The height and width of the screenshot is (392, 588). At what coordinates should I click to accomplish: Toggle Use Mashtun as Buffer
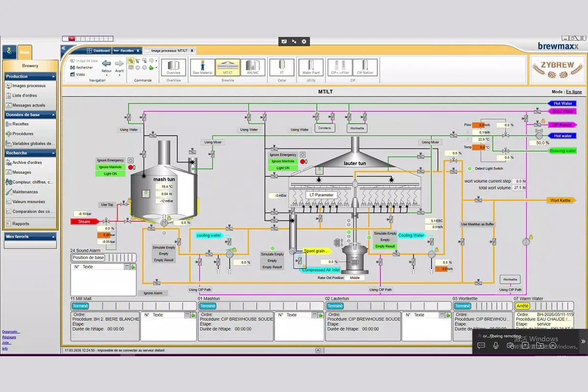[478, 224]
